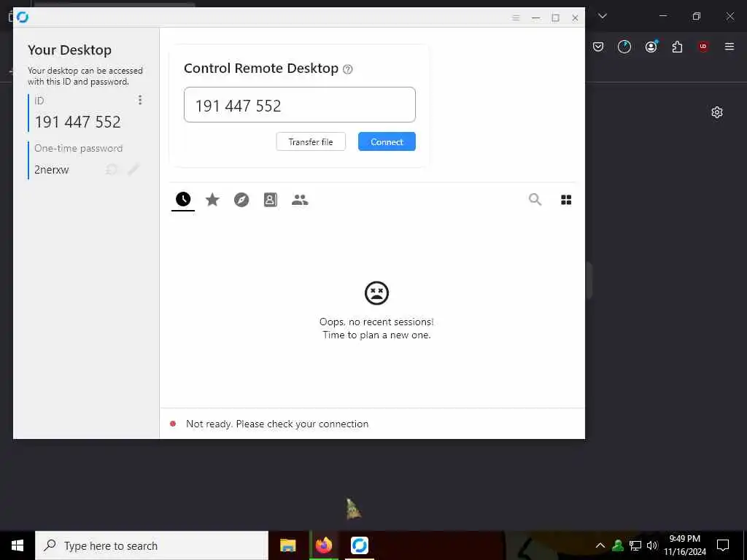Expand the system tray hidden icons chevron
Image resolution: width=747 pixels, height=560 pixels.
click(x=600, y=545)
